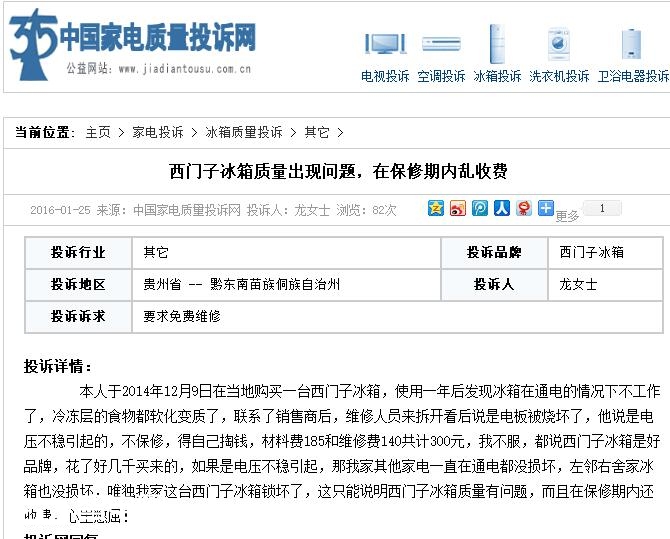
Task: Click the date 2016-01-25
Action: pyautogui.click(x=60, y=210)
